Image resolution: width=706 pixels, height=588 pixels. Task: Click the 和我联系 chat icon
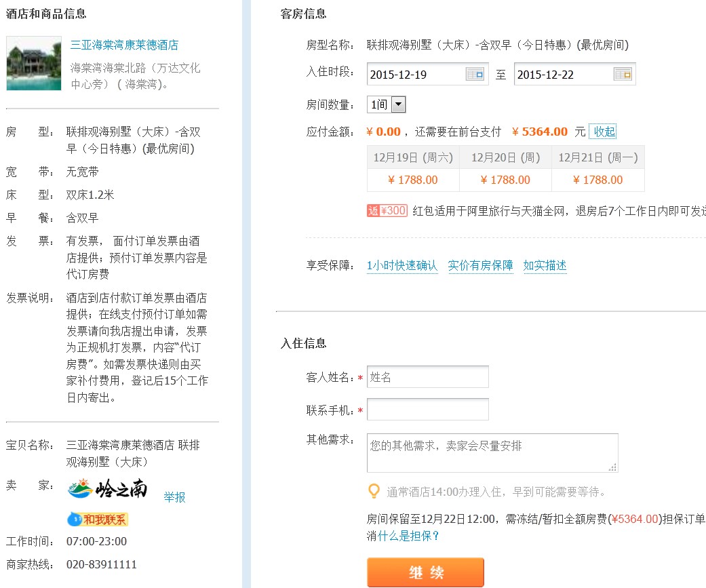[x=98, y=520]
